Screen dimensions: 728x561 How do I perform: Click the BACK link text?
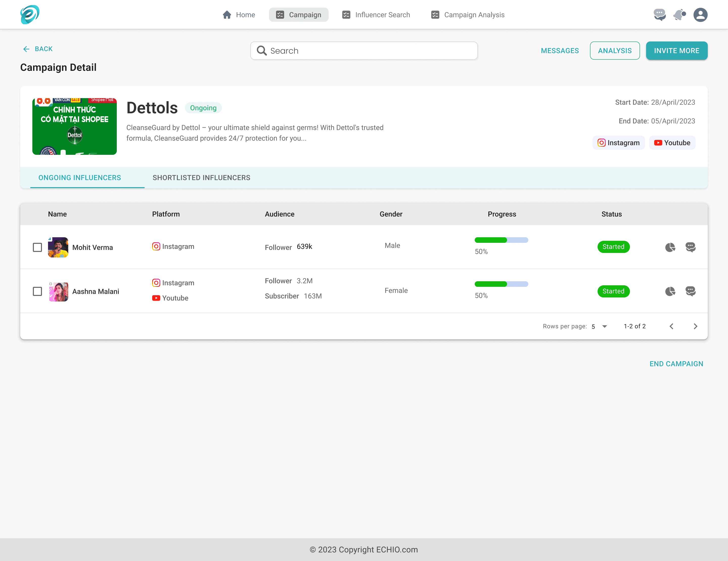click(x=44, y=49)
